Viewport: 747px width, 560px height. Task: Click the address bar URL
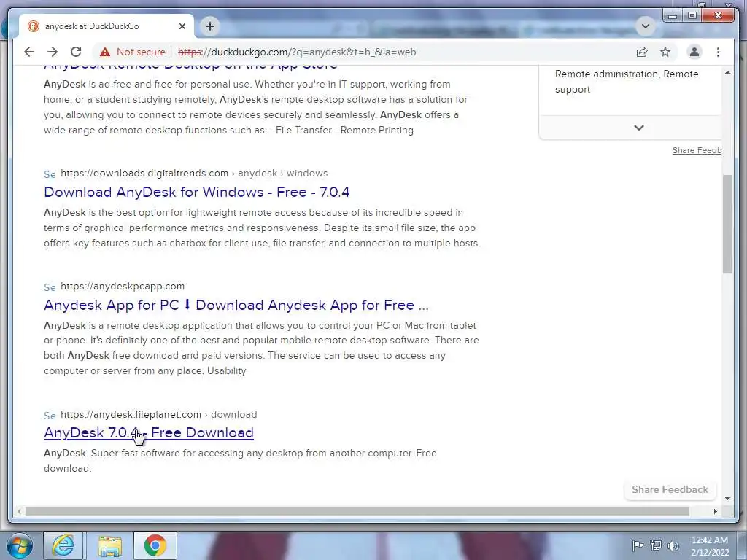pos(297,52)
